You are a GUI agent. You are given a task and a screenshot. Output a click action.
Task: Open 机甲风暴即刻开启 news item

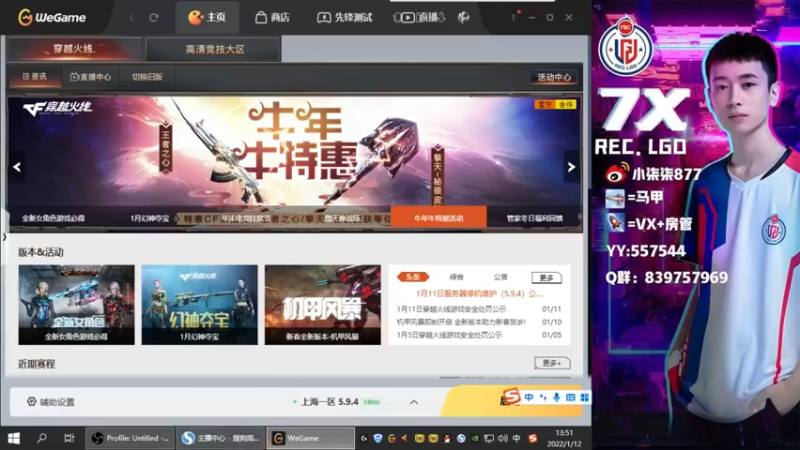coord(461,322)
